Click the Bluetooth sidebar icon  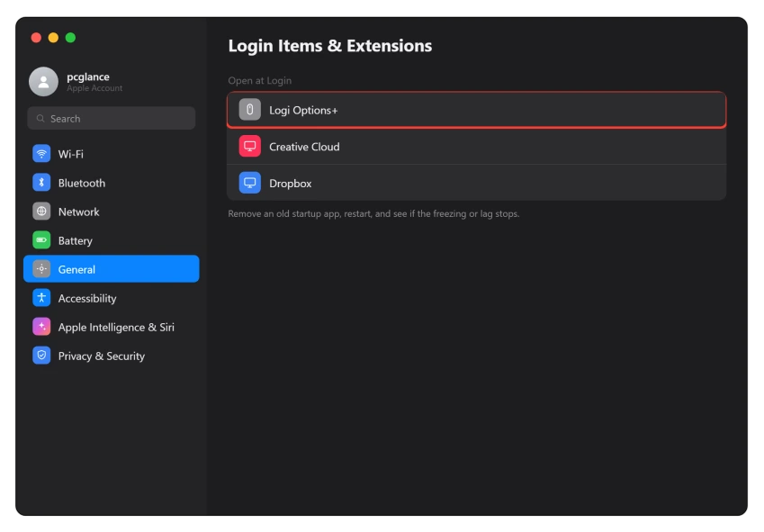coord(41,183)
